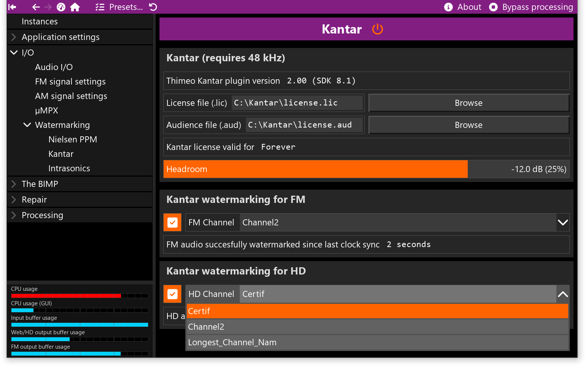Close the HD Channel dropdown arrow

(x=563, y=294)
